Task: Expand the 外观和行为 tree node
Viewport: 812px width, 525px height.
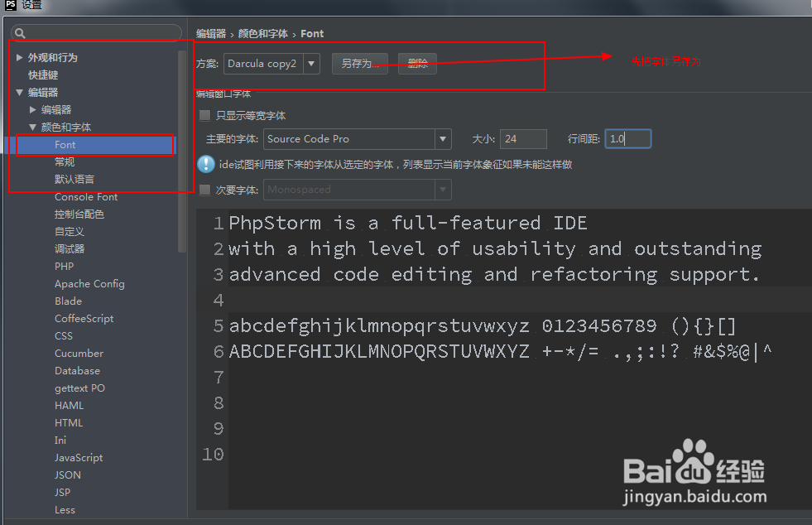Action: (x=19, y=57)
